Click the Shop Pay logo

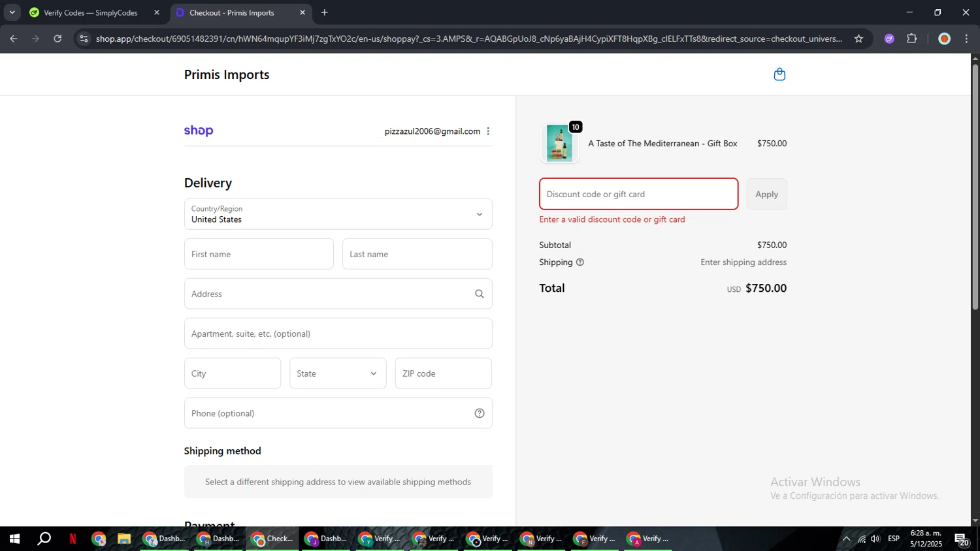click(199, 131)
